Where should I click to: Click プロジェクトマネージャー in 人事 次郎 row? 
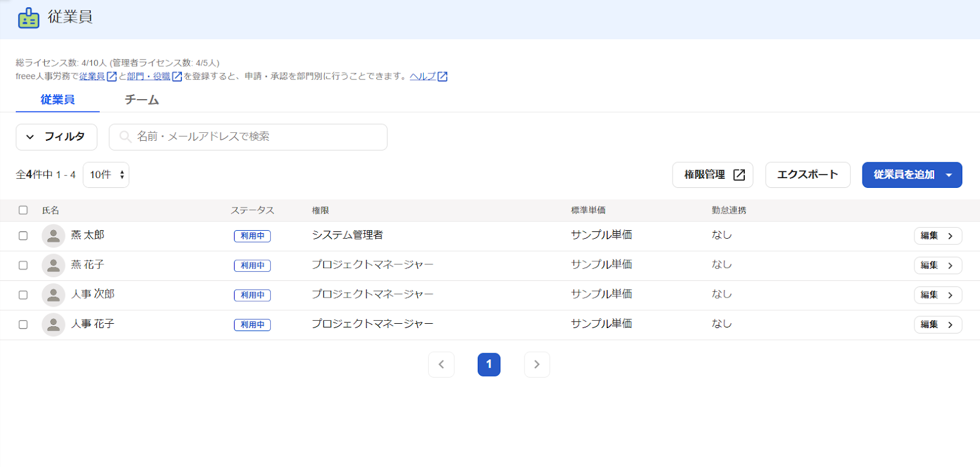(x=372, y=294)
